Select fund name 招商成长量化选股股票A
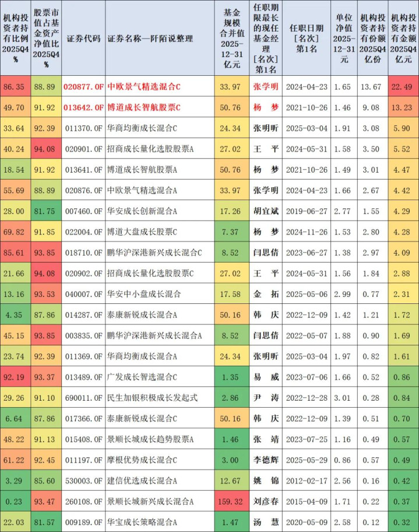Viewport: 419px width, 532px height. click(x=150, y=149)
